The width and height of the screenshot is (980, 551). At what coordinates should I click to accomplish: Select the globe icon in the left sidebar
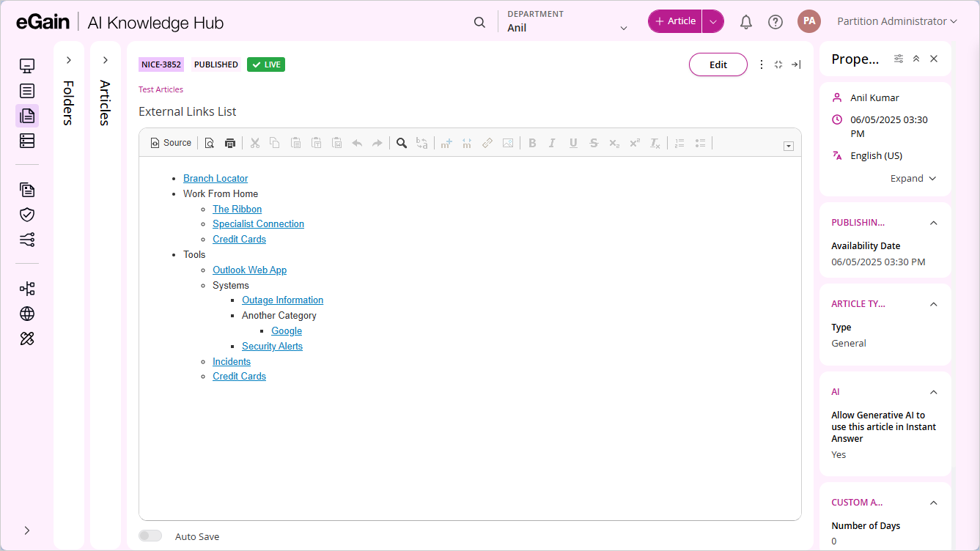coord(27,314)
